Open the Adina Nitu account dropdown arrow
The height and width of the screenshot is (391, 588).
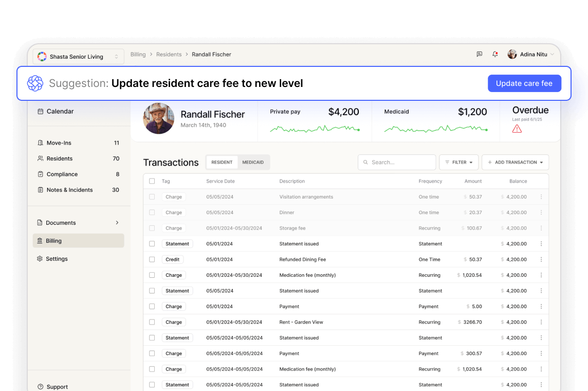pos(552,55)
